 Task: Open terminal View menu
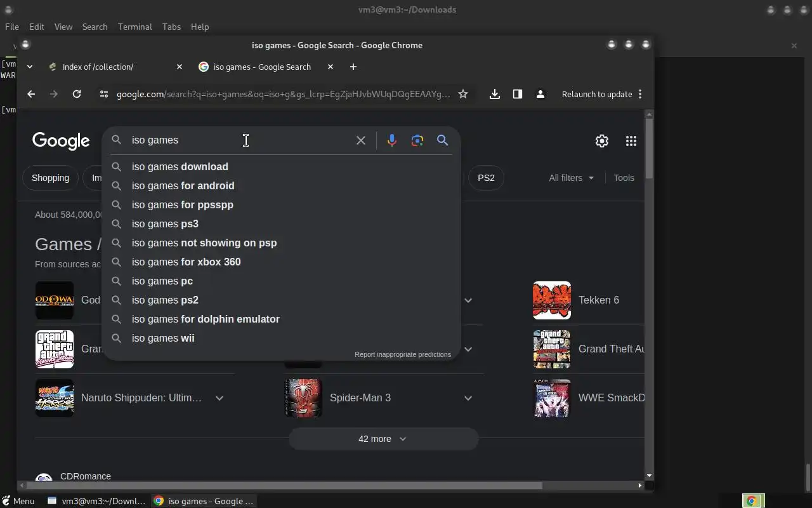tap(63, 27)
